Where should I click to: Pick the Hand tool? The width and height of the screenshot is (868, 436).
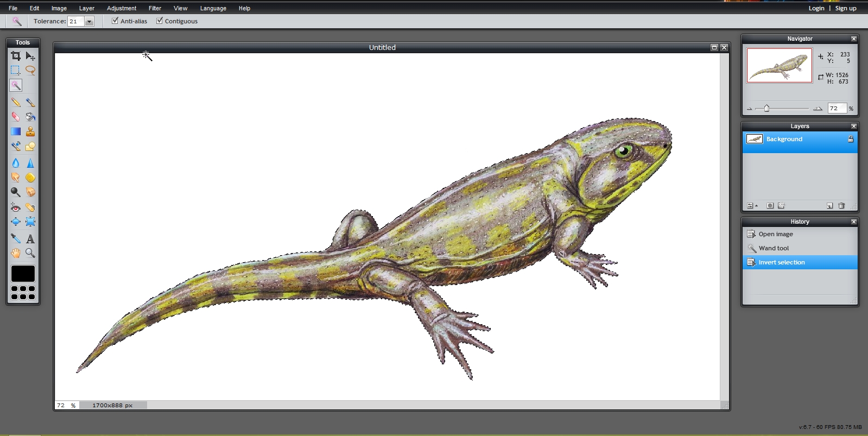pyautogui.click(x=16, y=253)
